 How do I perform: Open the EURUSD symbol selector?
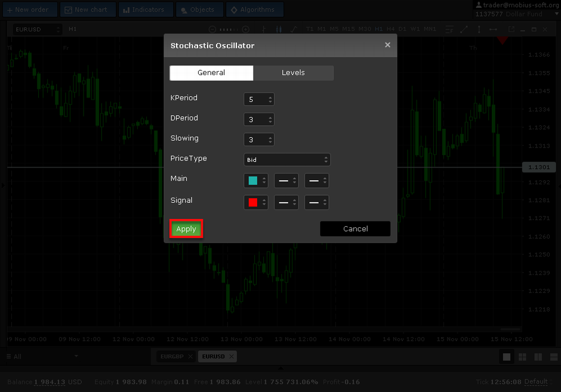38,29
